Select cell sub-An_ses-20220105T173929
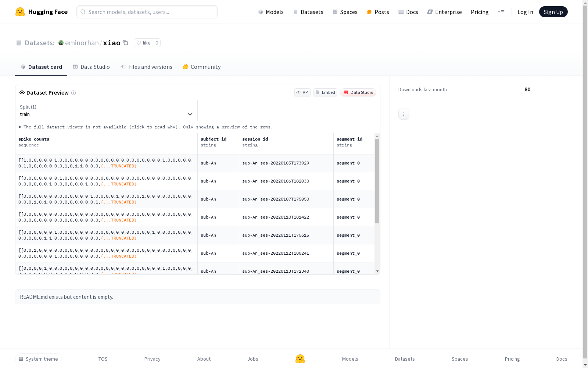Image resolution: width=588 pixels, height=368 pixels. 286,163
